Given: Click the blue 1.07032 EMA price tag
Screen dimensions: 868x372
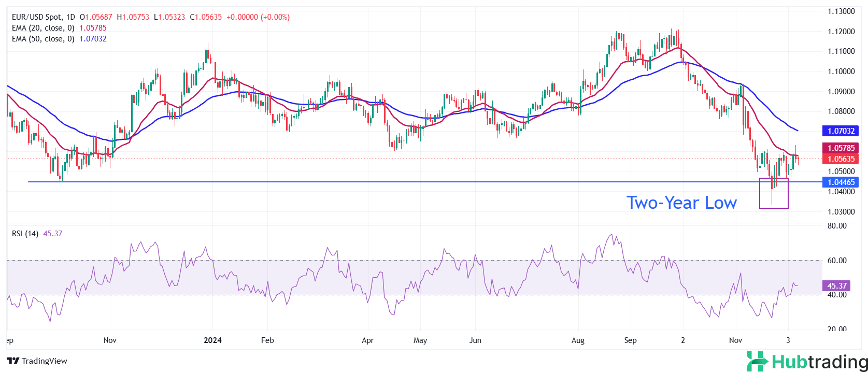Looking at the screenshot, I should click(x=840, y=131).
